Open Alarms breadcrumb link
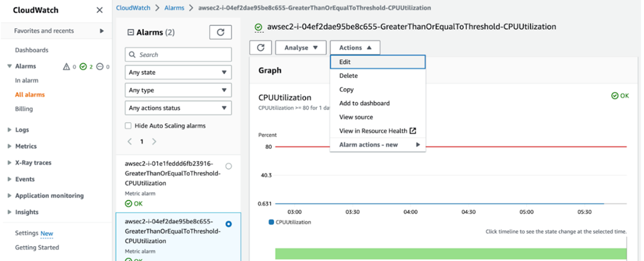 (174, 7)
